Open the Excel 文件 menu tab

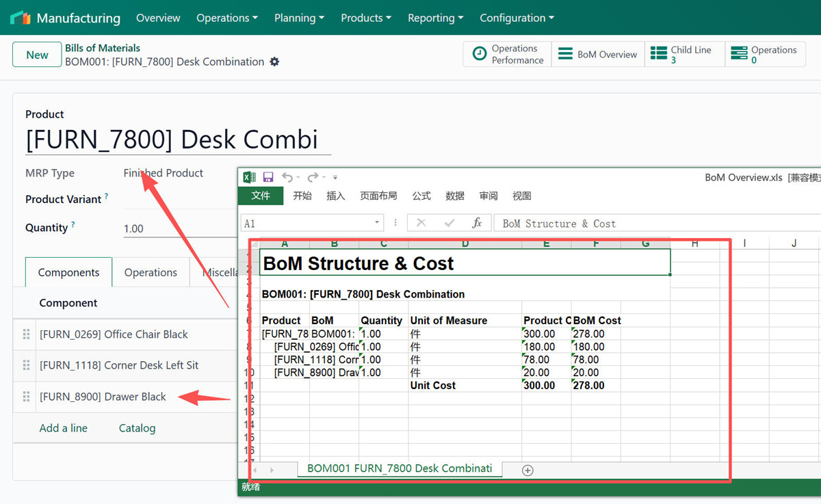pos(261,196)
